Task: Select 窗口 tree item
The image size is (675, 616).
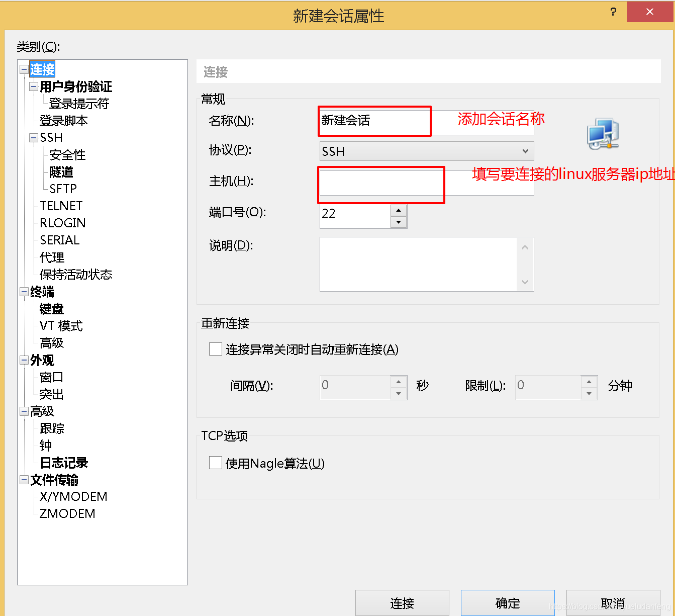Action: [x=52, y=377]
